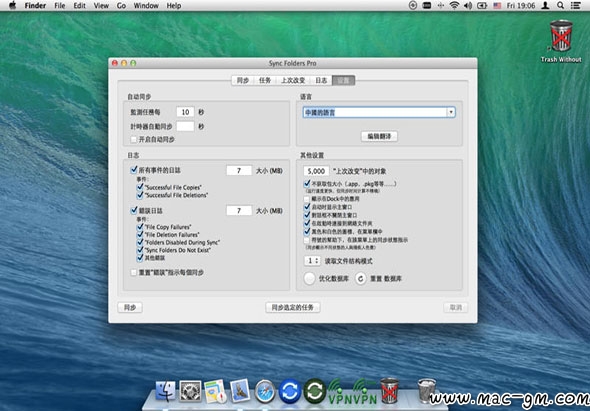Uncheck the package size (.app, .pkg) option
The image size is (590, 411).
[307, 184]
